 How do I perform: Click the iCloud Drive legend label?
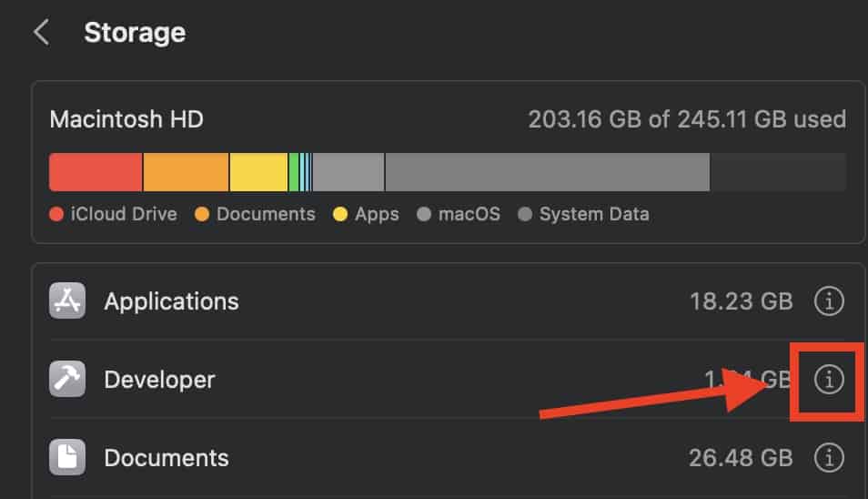pos(123,215)
